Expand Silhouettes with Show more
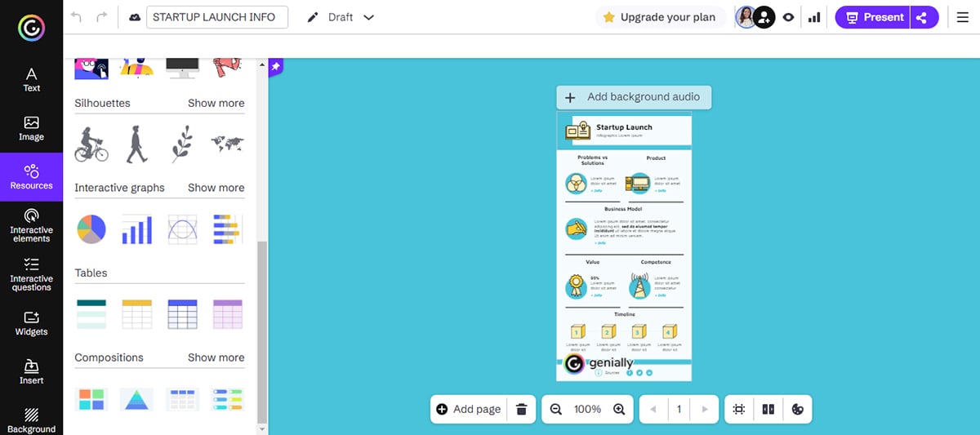The width and height of the screenshot is (980, 435). (x=216, y=103)
